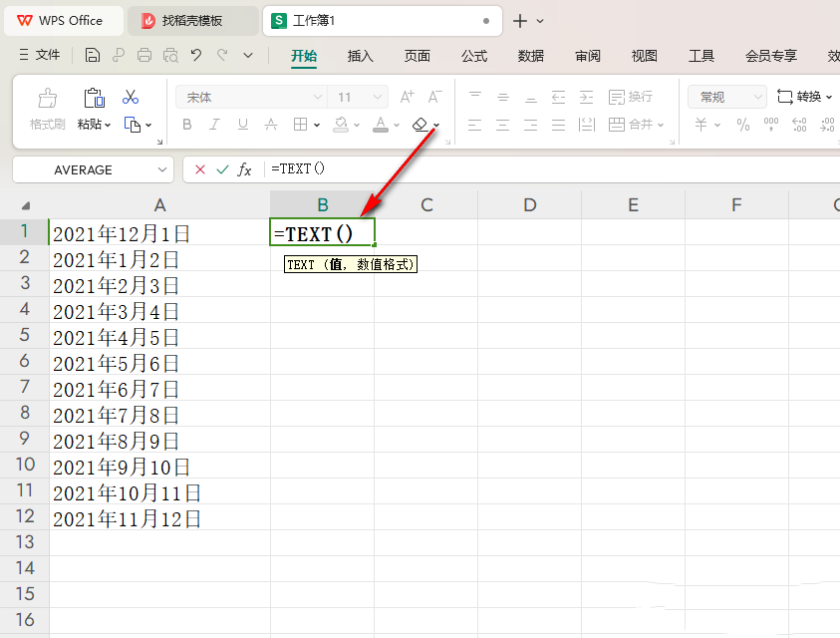This screenshot has height=638, width=840.
Task: Click the Distributed alignment icon
Action: (x=587, y=125)
